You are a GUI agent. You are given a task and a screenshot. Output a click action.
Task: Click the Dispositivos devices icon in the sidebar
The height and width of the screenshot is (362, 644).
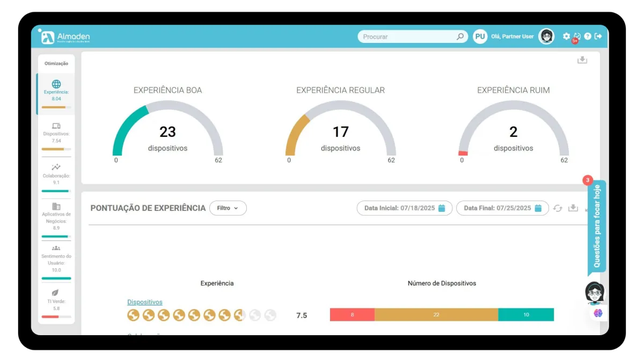coord(56,126)
